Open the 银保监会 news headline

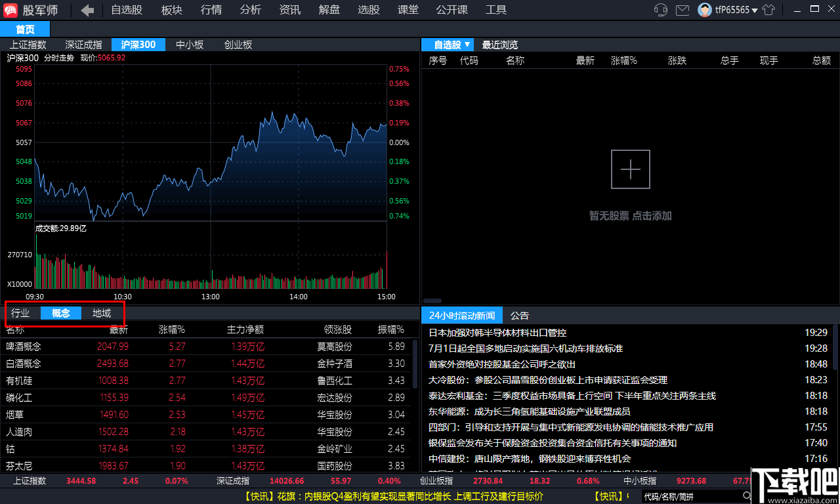point(553,443)
